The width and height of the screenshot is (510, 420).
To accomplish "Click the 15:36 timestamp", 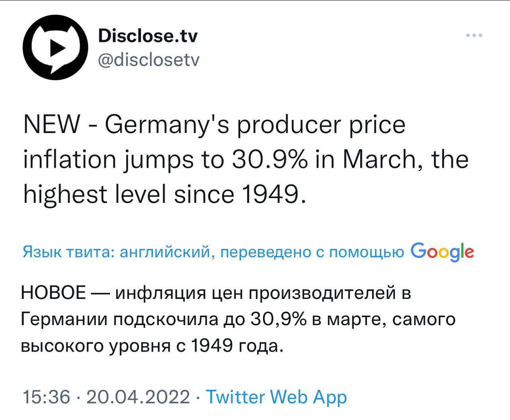I will (x=47, y=397).
